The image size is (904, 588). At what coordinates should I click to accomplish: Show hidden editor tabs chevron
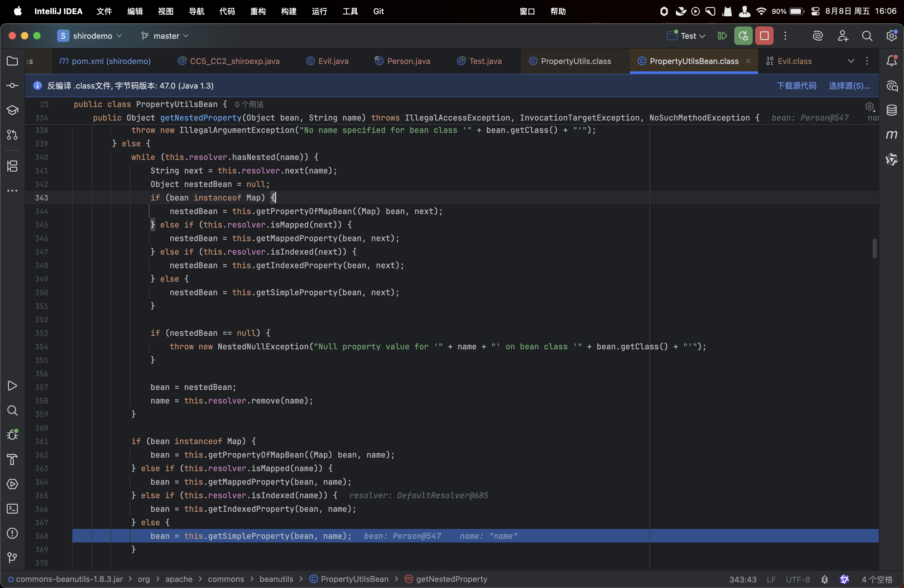(851, 61)
